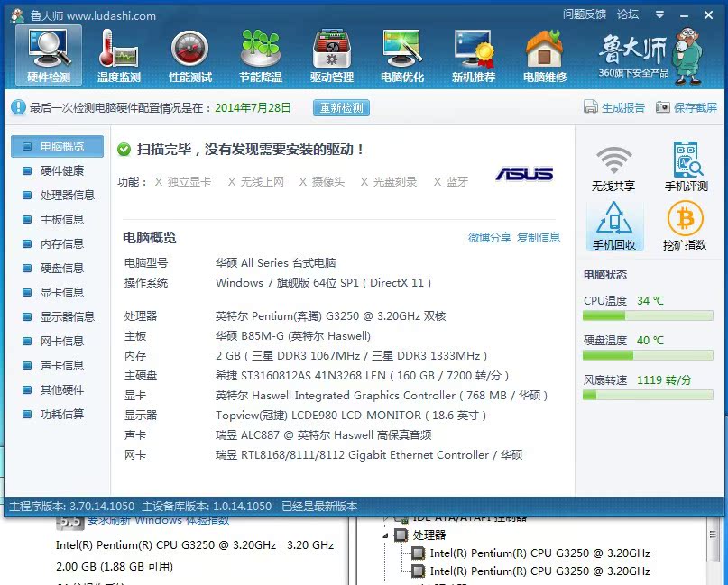This screenshot has width=728, height=585.
Task: Open the 手机评测 phone benchmark tool
Action: pos(686,167)
